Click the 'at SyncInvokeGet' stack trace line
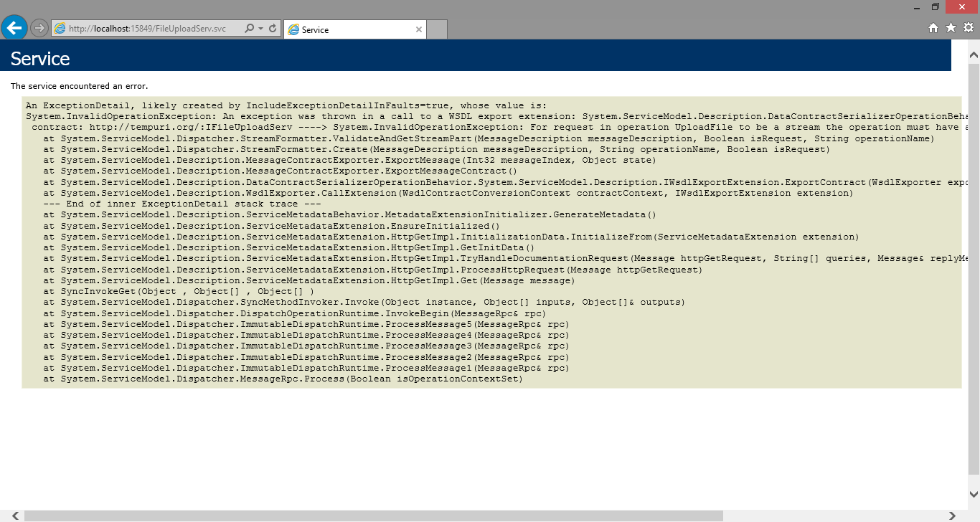Image resolution: width=980 pixels, height=522 pixels. tap(179, 292)
